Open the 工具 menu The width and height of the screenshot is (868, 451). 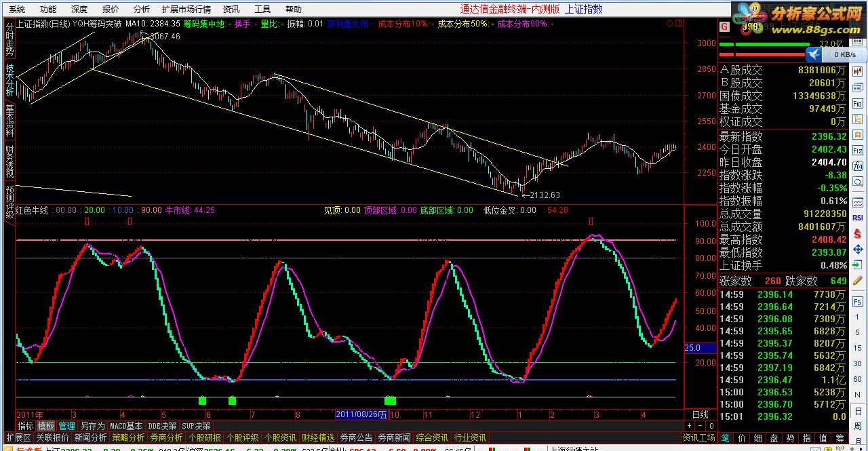pos(262,9)
